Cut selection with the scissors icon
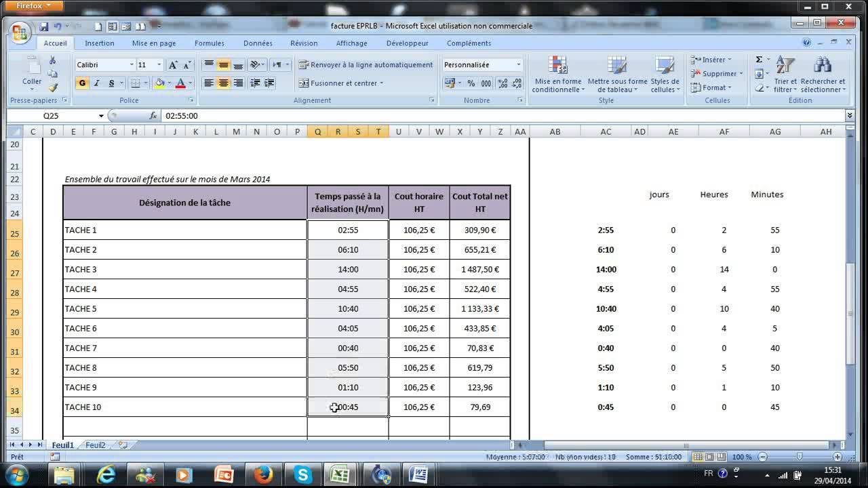 (53, 60)
